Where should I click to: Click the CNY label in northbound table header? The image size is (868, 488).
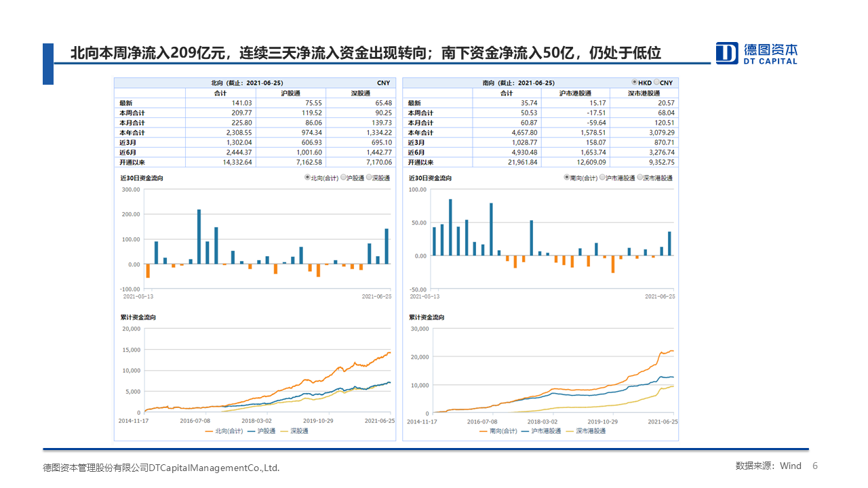coord(383,82)
